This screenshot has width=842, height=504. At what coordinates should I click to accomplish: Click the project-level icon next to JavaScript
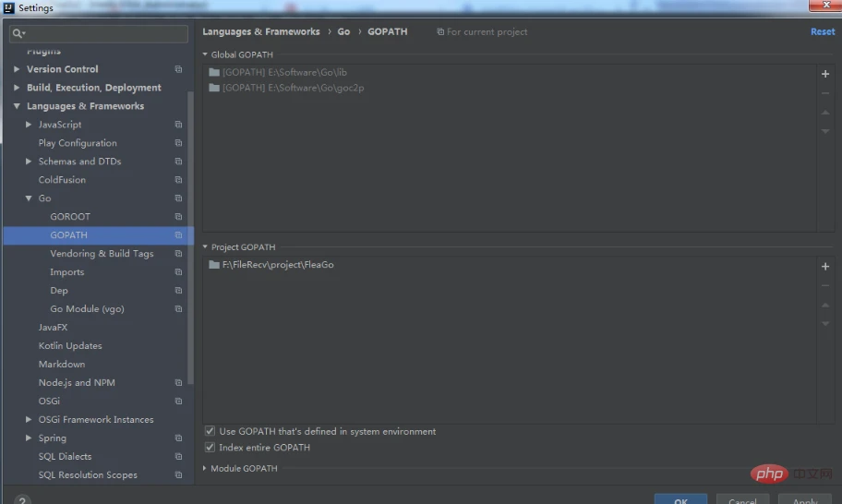tap(178, 125)
